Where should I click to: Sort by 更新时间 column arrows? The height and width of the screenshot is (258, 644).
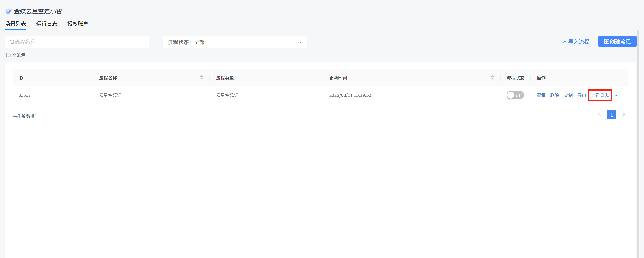click(x=492, y=77)
